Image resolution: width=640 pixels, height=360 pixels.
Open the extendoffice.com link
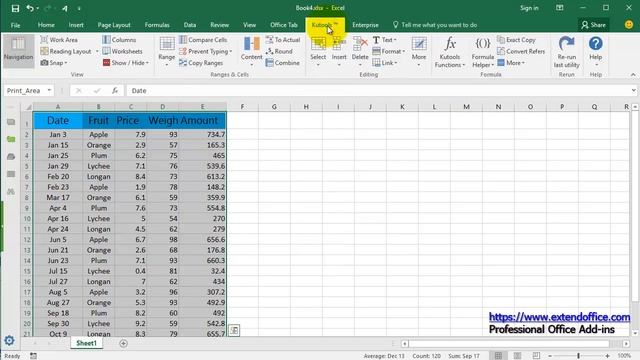(559, 317)
